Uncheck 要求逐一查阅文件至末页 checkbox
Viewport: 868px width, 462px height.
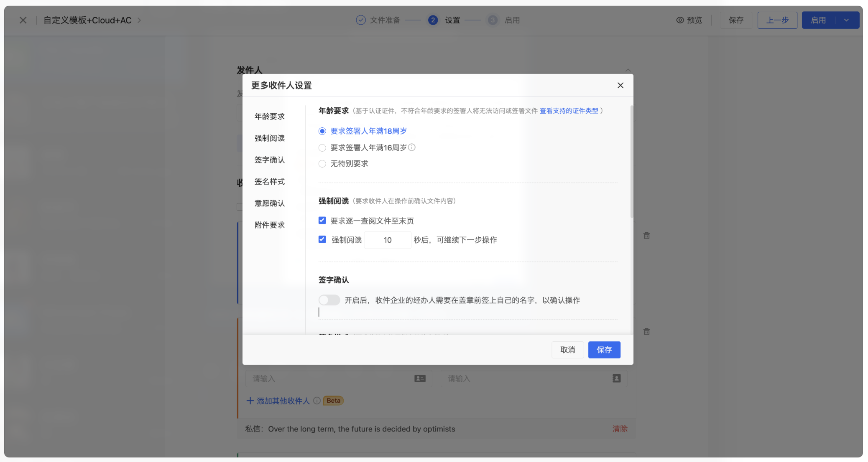pos(322,221)
